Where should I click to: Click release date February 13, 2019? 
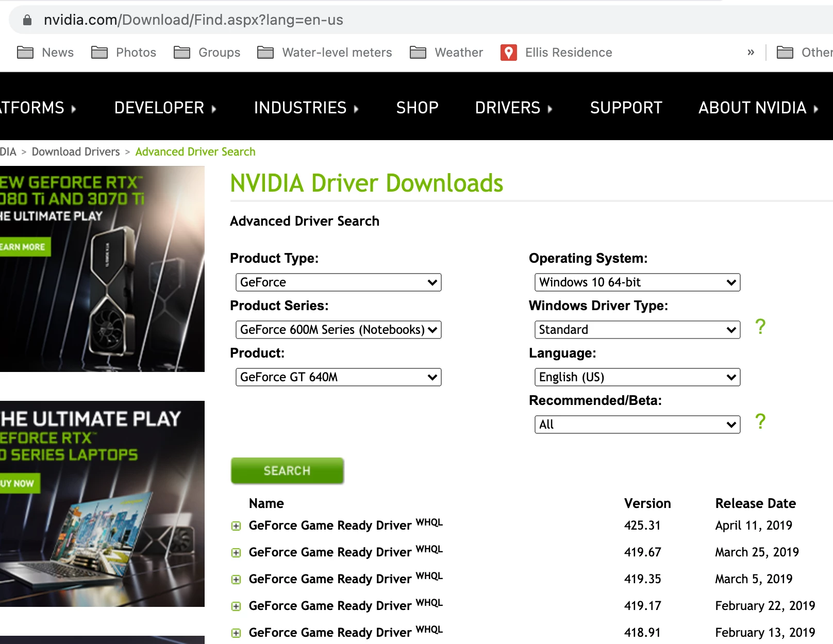coord(765,633)
